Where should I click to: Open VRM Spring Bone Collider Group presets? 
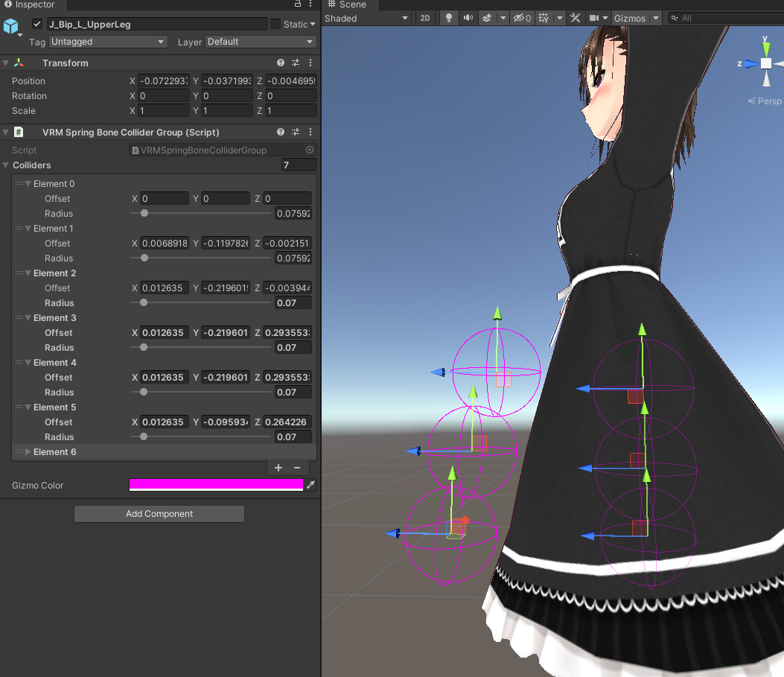click(296, 132)
